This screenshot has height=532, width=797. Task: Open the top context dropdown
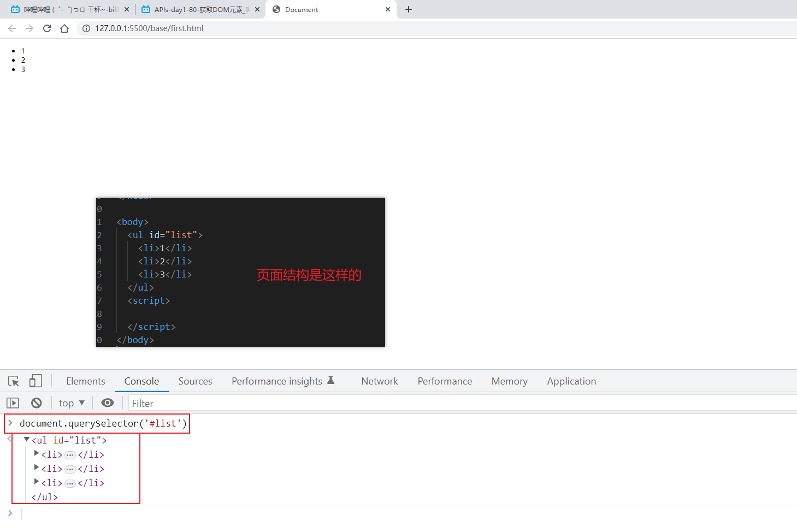(x=72, y=403)
